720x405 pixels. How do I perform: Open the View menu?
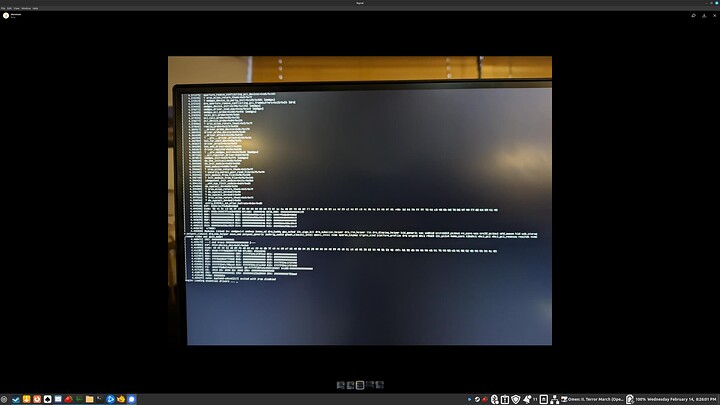[x=17, y=8]
